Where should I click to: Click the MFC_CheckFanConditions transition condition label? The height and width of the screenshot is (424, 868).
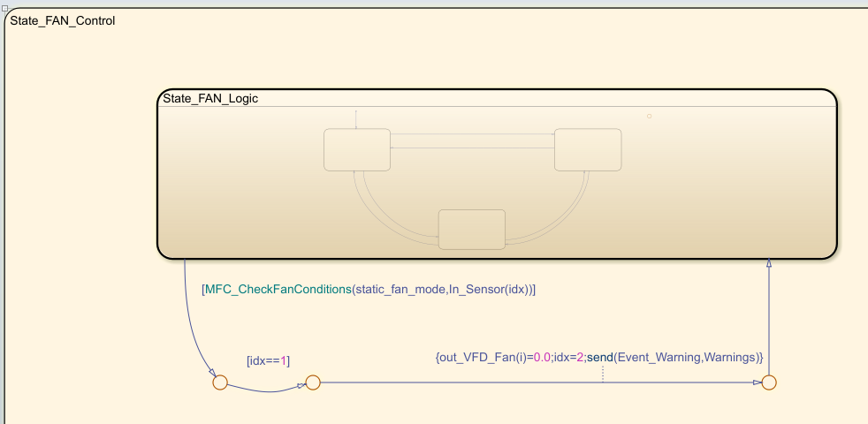coord(369,289)
